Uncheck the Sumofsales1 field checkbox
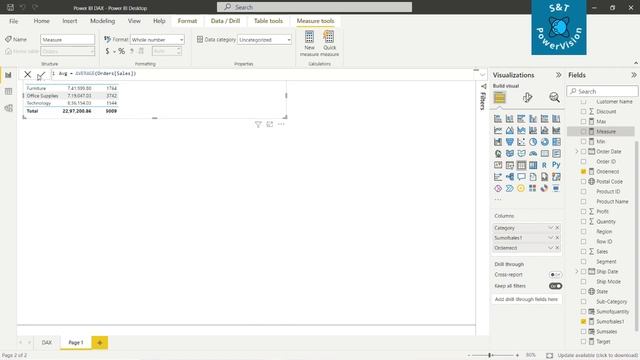640x360 pixels. point(583,322)
